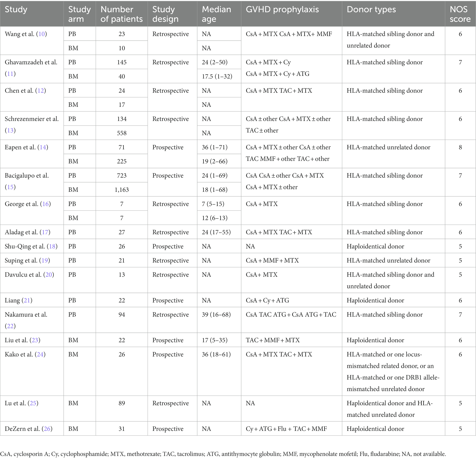The height and width of the screenshot is (459, 476).
Task: Select patient count '89' for Lu
Action: (x=122, y=403)
